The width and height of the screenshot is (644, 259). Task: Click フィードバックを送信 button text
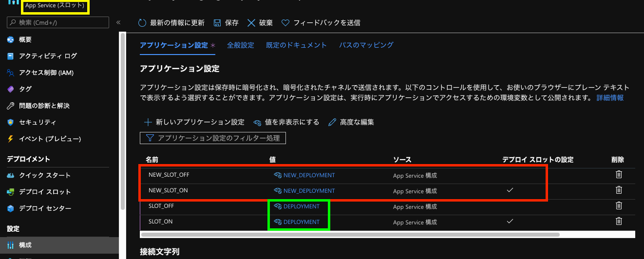click(x=327, y=23)
